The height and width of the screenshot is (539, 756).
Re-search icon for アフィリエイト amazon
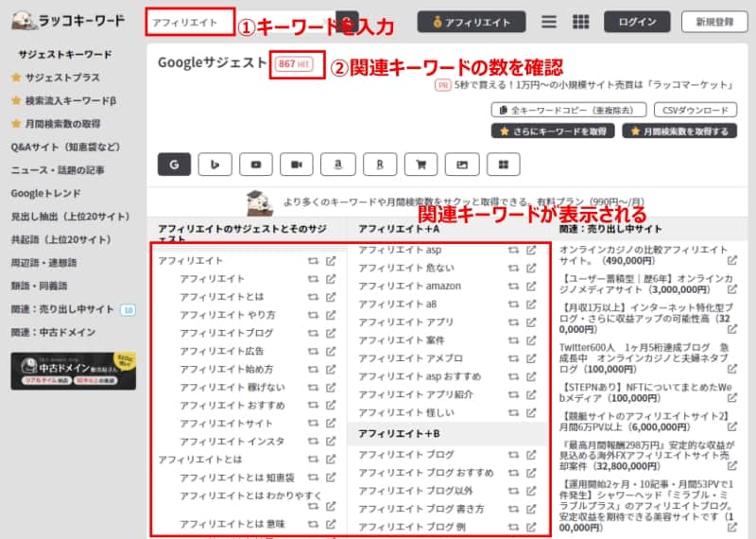coord(513,287)
